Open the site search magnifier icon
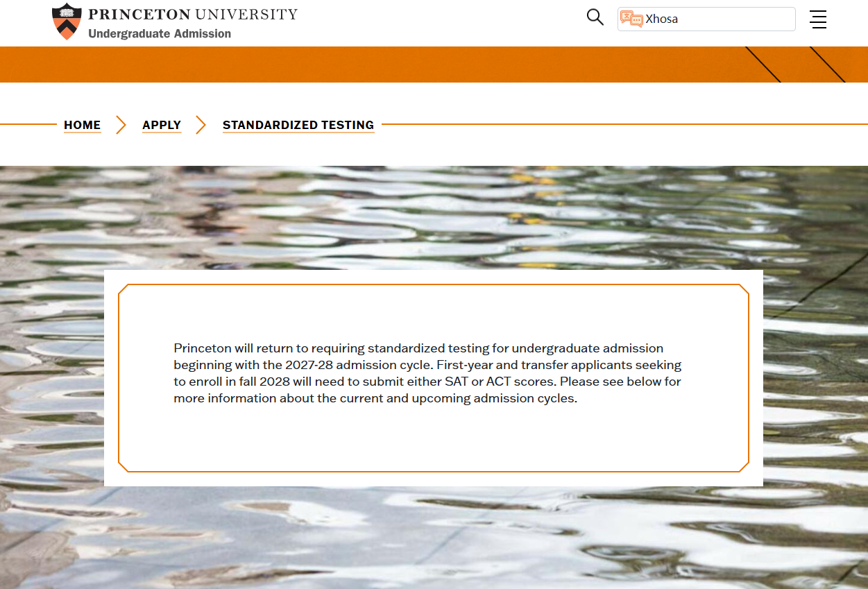This screenshot has height=589, width=868. tap(595, 17)
